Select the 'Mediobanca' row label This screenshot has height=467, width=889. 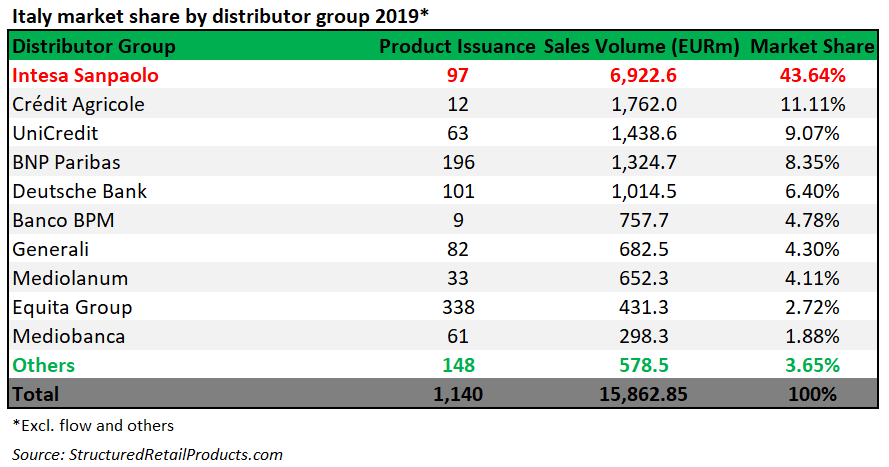click(x=69, y=337)
